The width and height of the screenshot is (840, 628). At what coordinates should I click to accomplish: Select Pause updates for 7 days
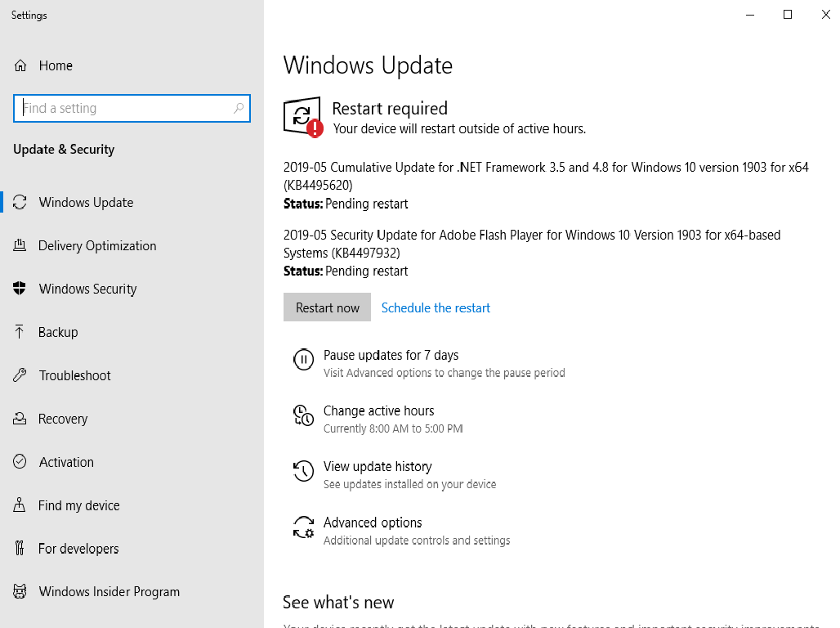point(391,355)
